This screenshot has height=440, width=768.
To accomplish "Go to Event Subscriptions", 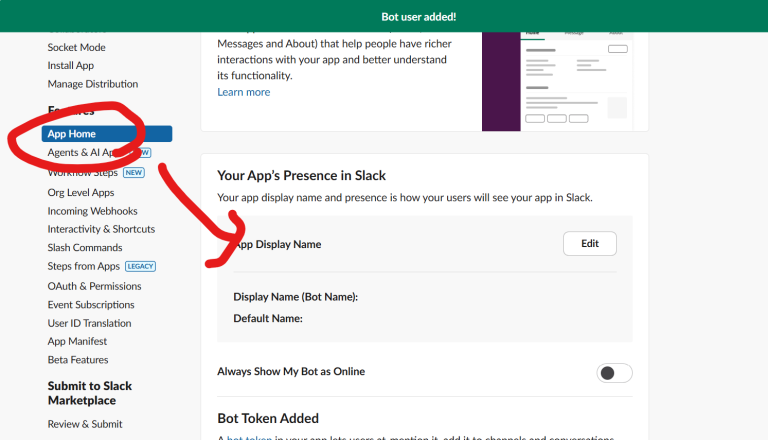I will 91,305.
